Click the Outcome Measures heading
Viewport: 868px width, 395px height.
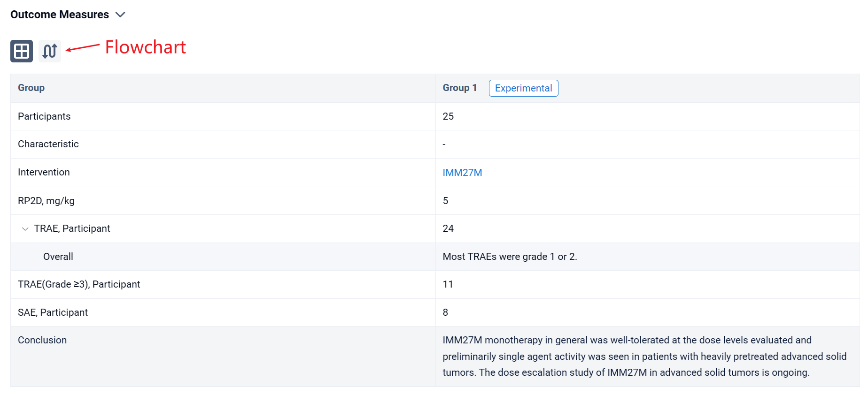pos(60,15)
